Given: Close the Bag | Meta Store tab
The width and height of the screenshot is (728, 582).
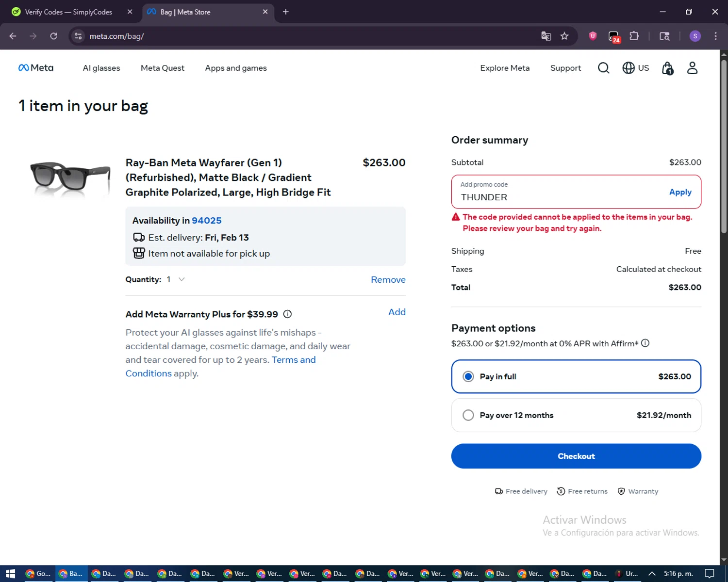Looking at the screenshot, I should pos(265,12).
